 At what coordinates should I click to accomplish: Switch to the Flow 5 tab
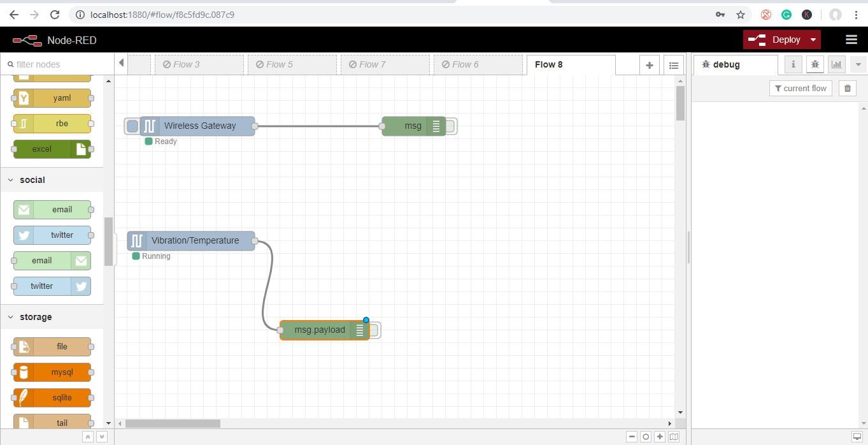pos(292,64)
